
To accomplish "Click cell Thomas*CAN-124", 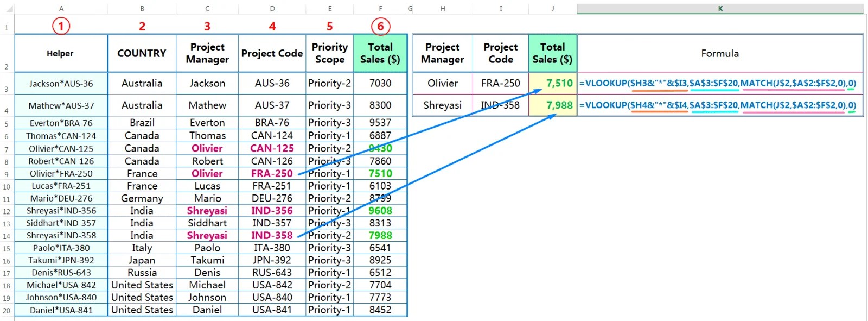I will pyautogui.click(x=61, y=136).
